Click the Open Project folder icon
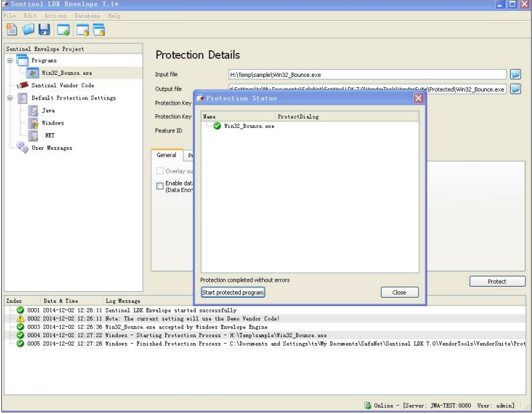This screenshot has height=414, width=532. 28,29
